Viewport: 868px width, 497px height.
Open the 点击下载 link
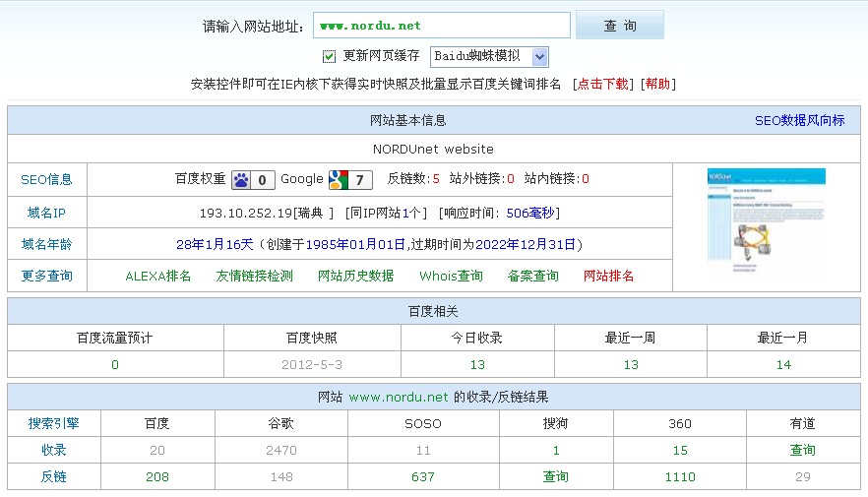click(603, 84)
